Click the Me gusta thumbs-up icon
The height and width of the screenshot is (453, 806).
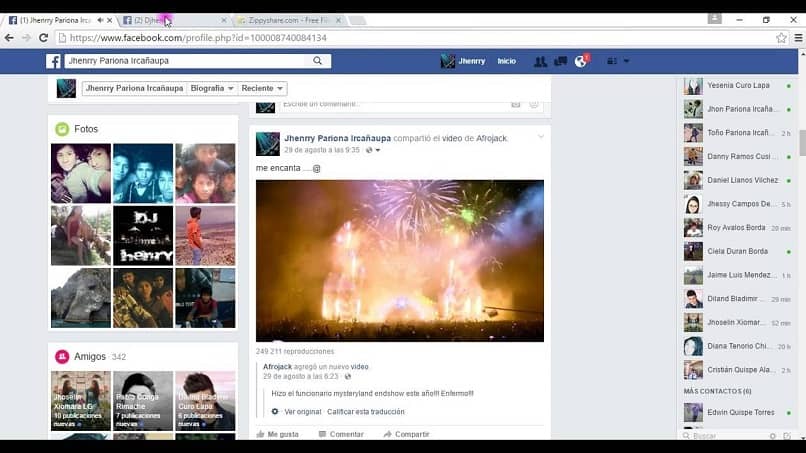point(260,434)
